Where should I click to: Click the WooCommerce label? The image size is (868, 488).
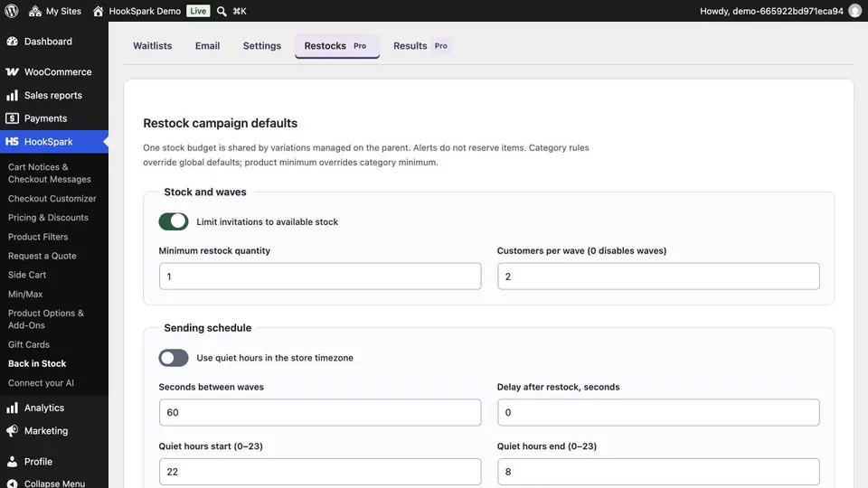[58, 72]
